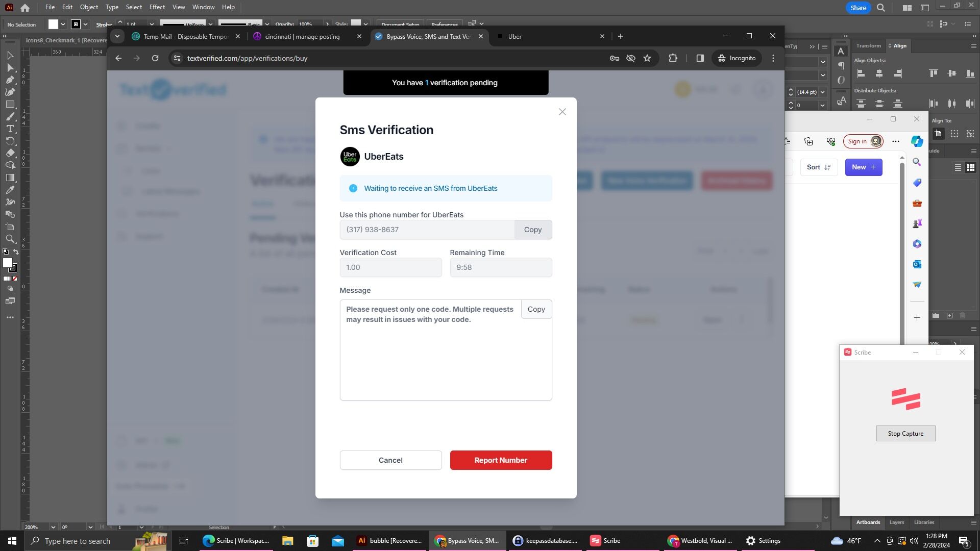Open Illustrator search icon beside Share

881,8
